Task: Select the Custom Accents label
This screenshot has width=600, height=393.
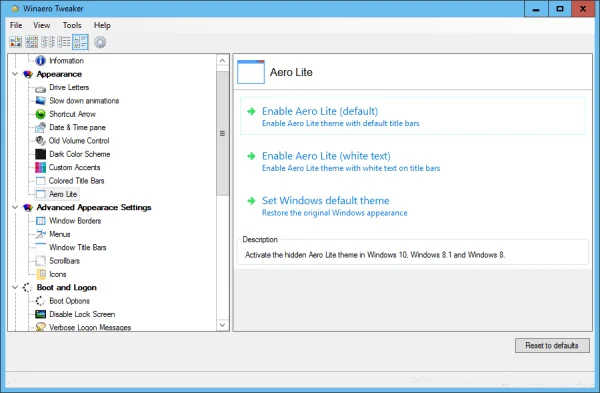Action: [74, 167]
